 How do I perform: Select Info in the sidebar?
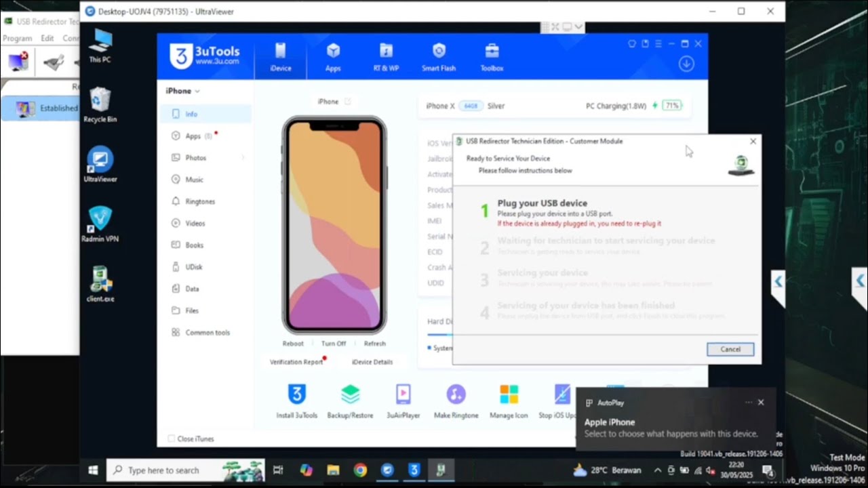pyautogui.click(x=206, y=114)
